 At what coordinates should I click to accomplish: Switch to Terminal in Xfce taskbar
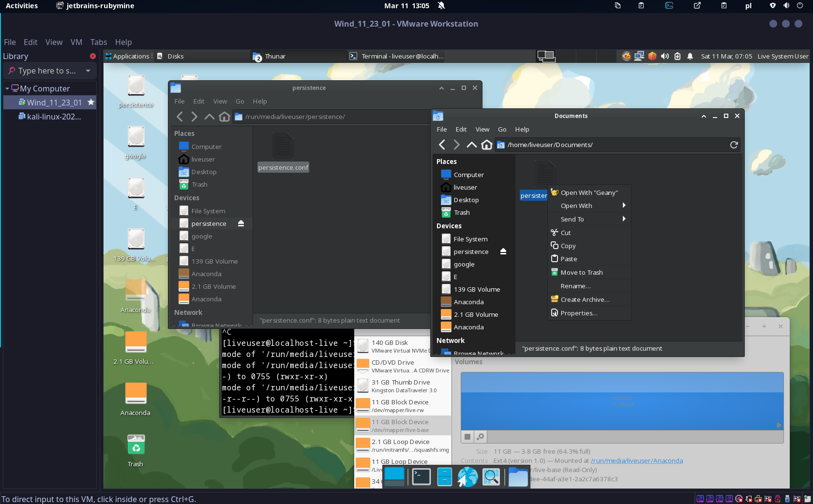pos(397,56)
